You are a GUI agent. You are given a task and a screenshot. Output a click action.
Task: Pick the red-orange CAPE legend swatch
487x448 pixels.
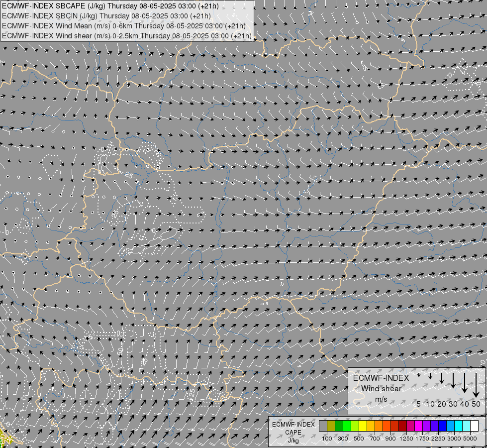[387, 426]
